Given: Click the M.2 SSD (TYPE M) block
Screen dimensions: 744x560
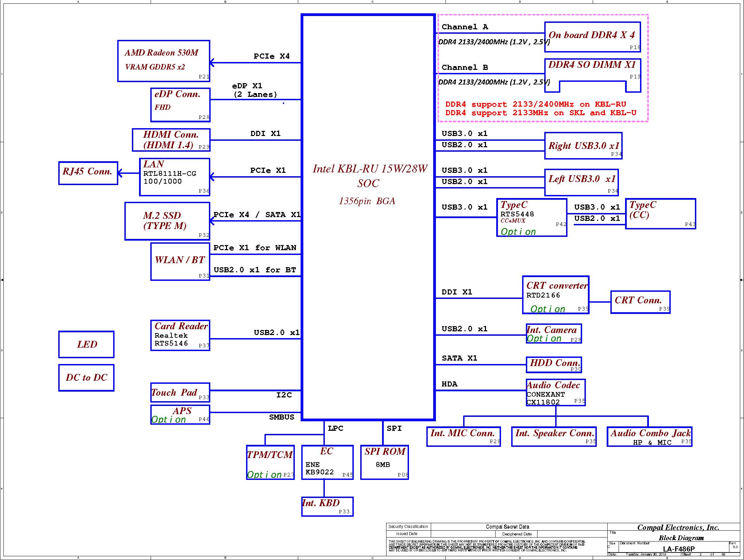Looking at the screenshot, I should 167,221.
